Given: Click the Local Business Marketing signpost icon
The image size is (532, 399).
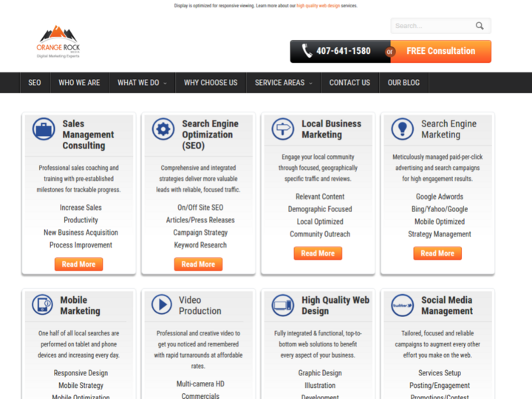Looking at the screenshot, I should point(283,129).
